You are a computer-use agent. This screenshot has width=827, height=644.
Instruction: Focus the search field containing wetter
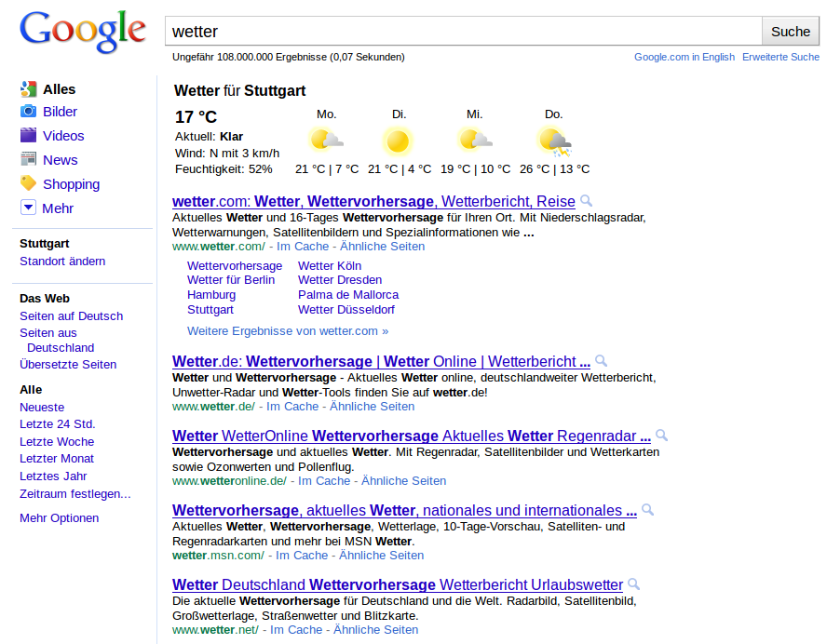pos(464,31)
